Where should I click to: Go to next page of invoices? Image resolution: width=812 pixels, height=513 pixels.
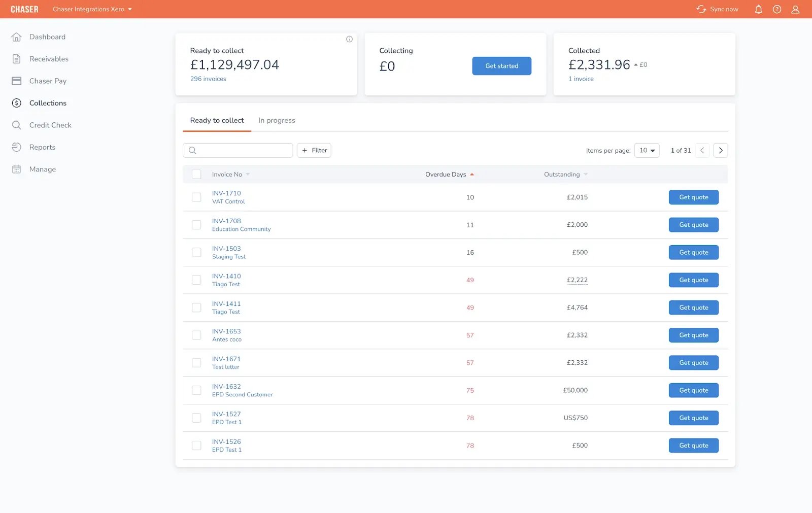[x=720, y=150]
